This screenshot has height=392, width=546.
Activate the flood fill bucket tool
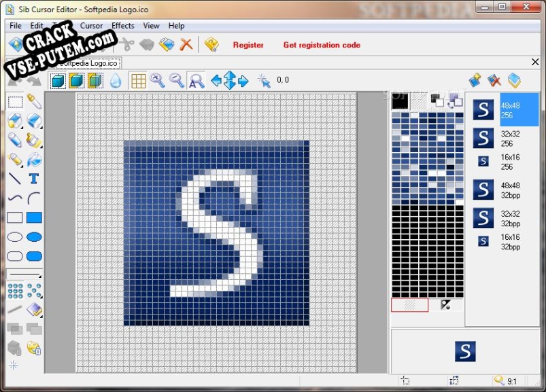coord(34,160)
